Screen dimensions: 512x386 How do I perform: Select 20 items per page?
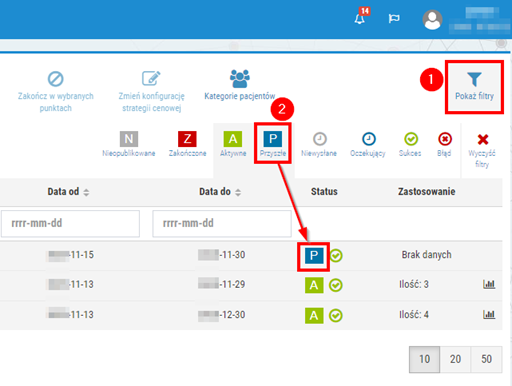click(x=455, y=359)
